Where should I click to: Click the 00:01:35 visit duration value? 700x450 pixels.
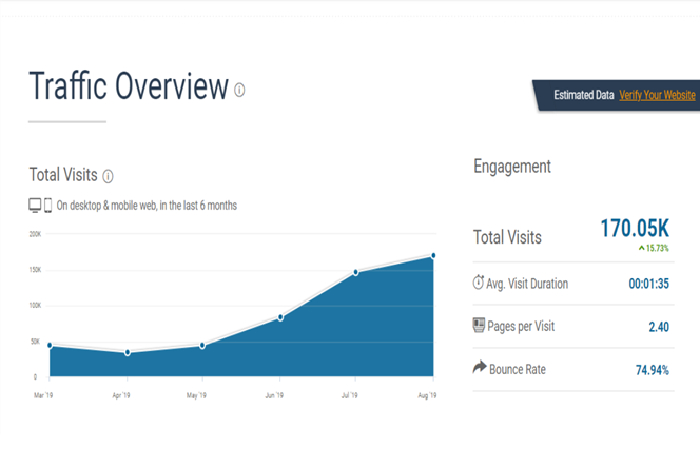click(649, 283)
